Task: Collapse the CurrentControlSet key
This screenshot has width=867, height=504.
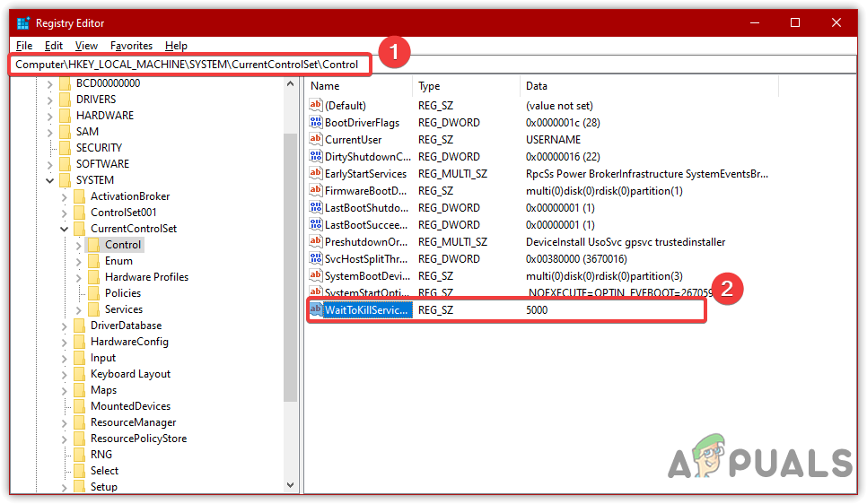Action: tap(64, 229)
